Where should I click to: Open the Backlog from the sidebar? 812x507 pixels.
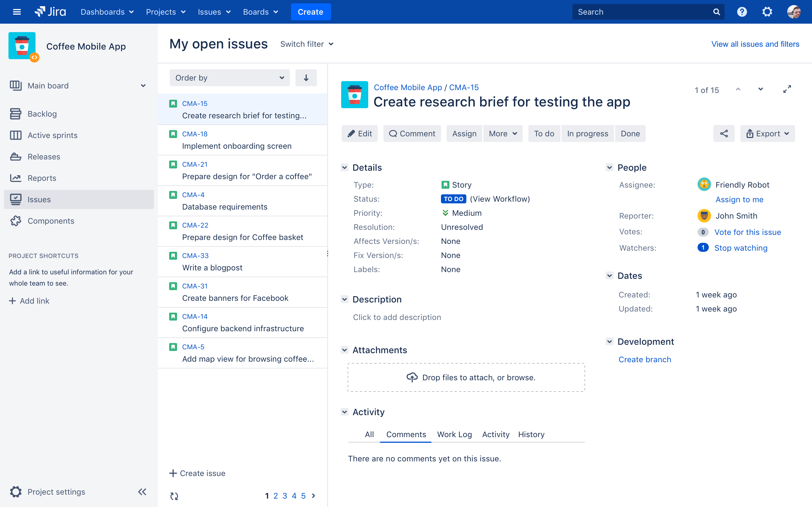tap(42, 114)
